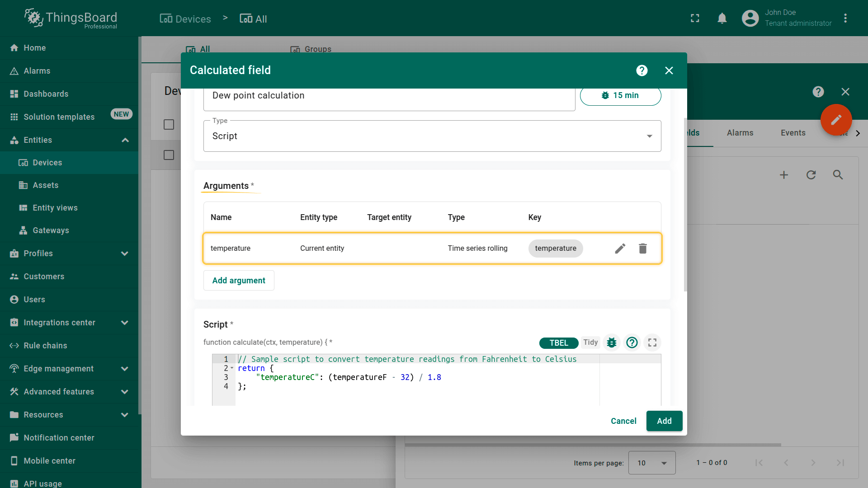Click Cancel in the dialog
The height and width of the screenshot is (488, 868).
(623, 421)
